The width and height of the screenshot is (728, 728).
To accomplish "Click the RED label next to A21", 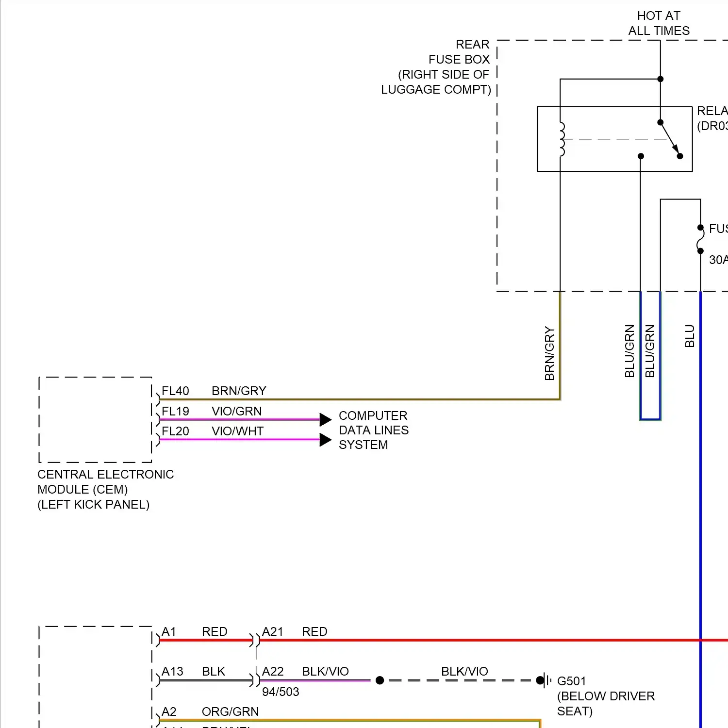I will pos(314,632).
